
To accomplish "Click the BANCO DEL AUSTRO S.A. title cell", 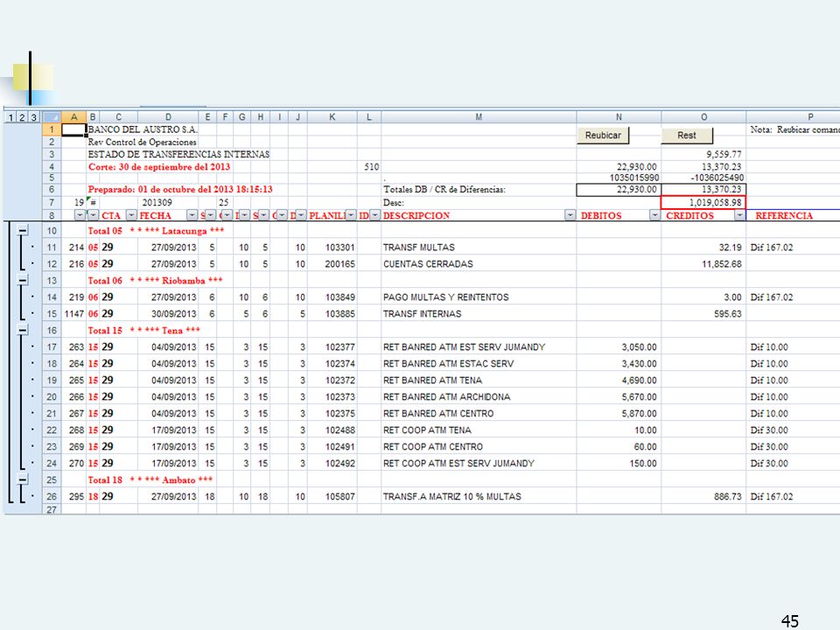I will [143, 129].
